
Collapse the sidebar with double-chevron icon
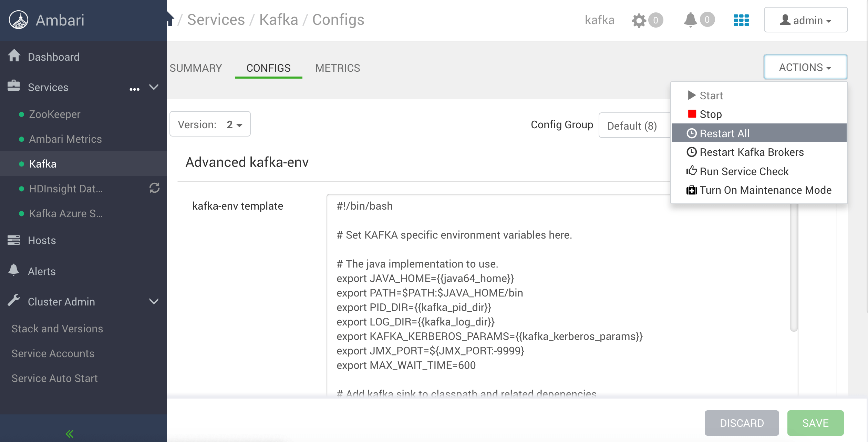(70, 433)
